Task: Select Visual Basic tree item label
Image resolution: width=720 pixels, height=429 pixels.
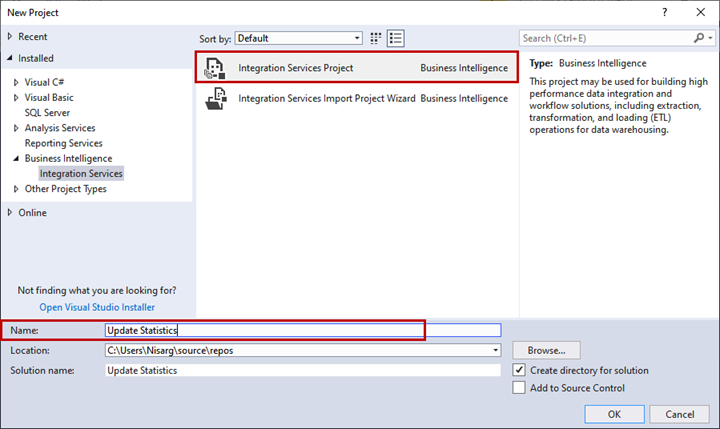Action: [49, 97]
